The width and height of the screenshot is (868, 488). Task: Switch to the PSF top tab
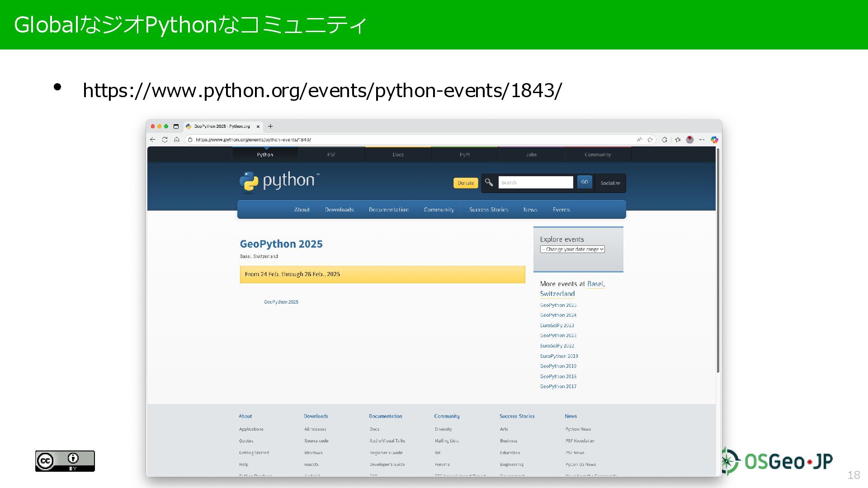(x=331, y=155)
